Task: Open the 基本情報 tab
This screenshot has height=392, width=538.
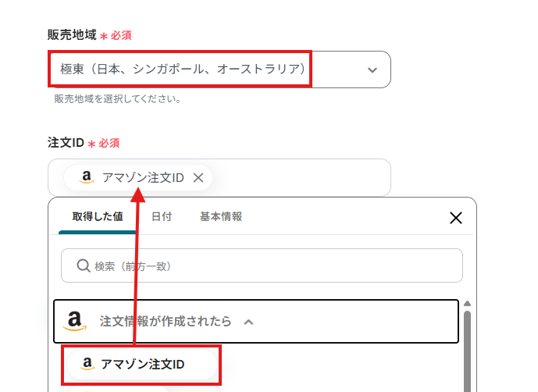Action: (x=221, y=217)
